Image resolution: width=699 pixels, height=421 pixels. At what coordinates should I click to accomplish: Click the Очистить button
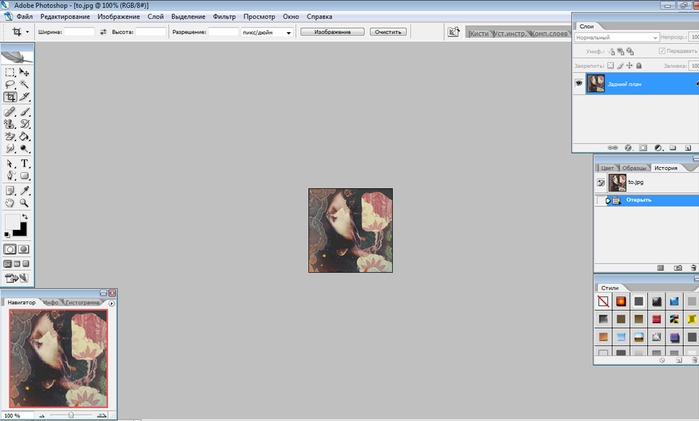pos(388,32)
